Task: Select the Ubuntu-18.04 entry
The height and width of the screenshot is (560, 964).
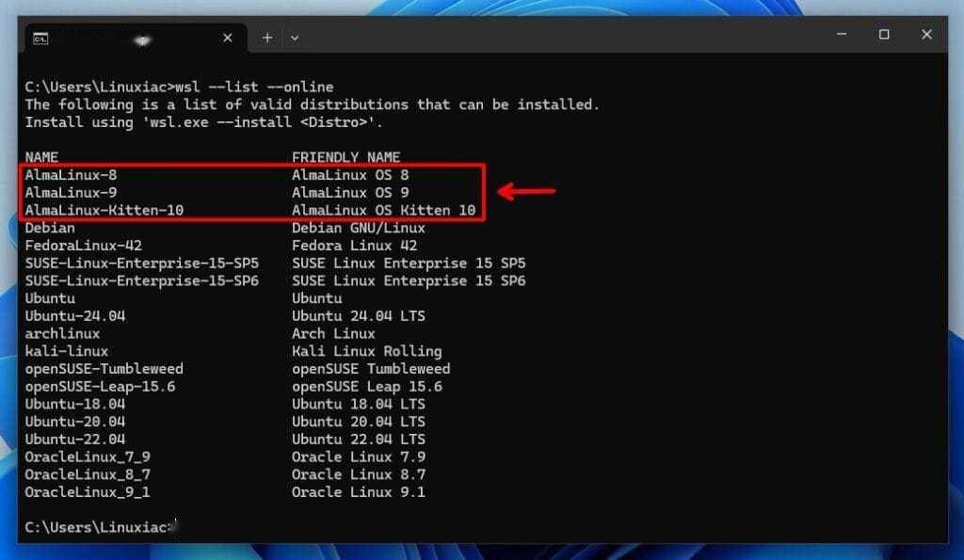Action: (x=75, y=404)
